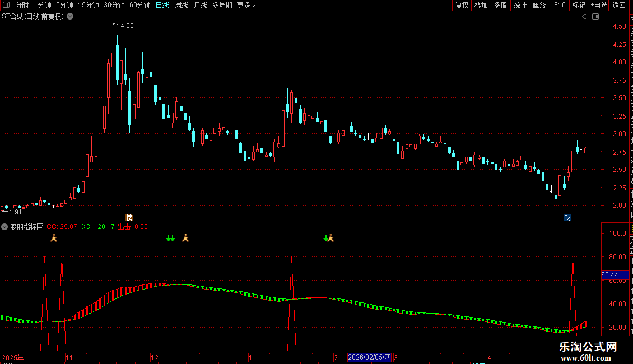Click the green arrow signal near February
The width and height of the screenshot is (633, 364).
(326, 238)
